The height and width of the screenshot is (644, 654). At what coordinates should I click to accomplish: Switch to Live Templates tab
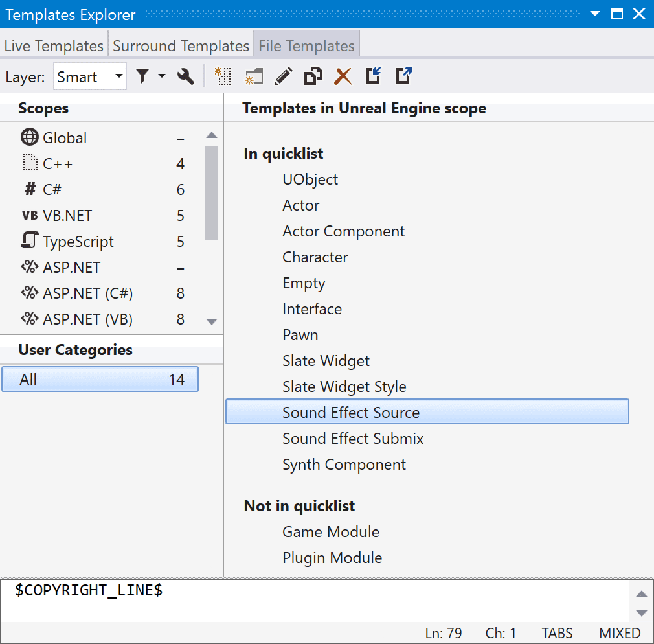point(54,45)
